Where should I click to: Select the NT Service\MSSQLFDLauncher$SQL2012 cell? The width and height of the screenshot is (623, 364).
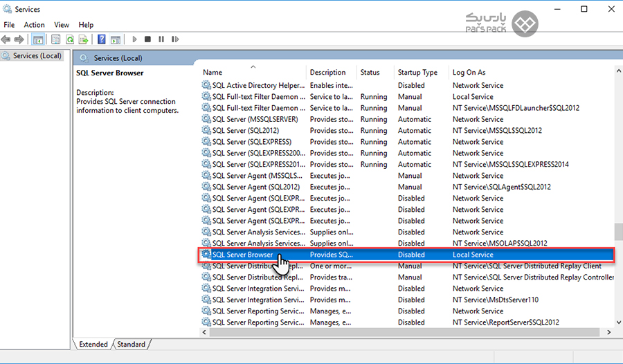coord(516,108)
